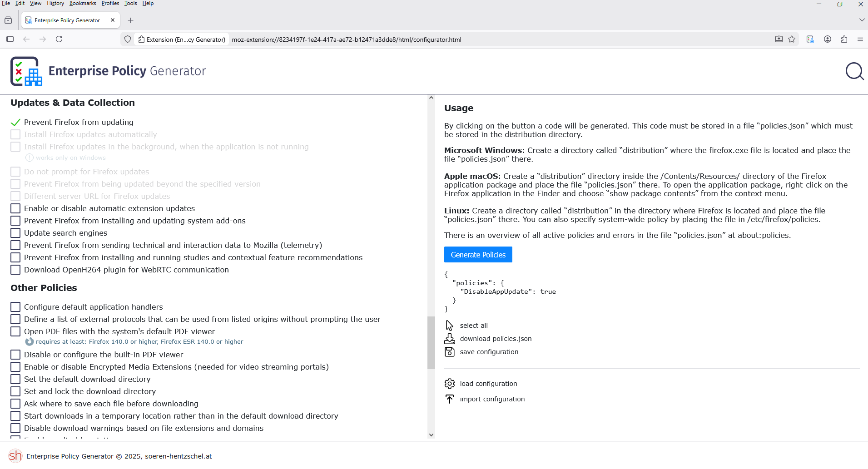Click the Enterprise Policy Generator logo icon
Screen dimensions: 868x469
tap(26, 71)
